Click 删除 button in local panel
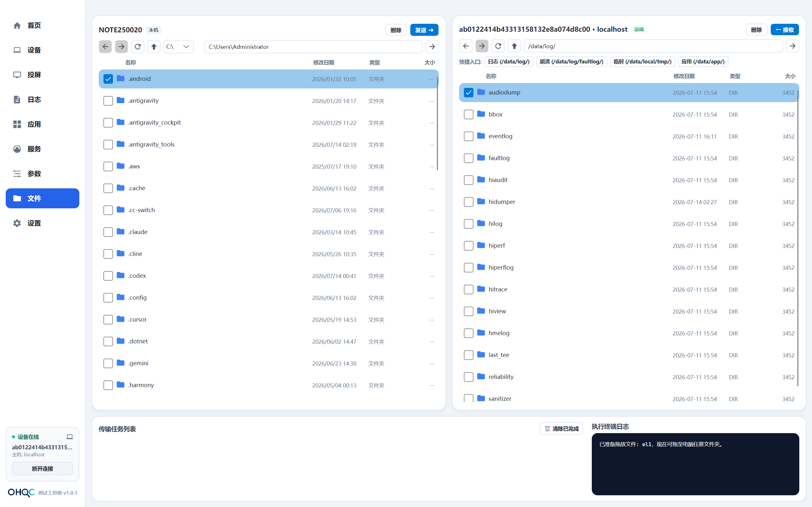Image resolution: width=812 pixels, height=507 pixels. click(x=396, y=30)
